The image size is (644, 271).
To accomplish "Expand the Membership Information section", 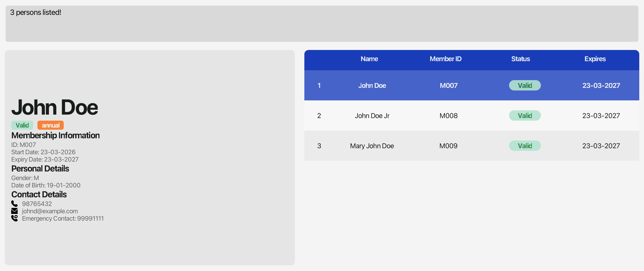I will pyautogui.click(x=55, y=135).
